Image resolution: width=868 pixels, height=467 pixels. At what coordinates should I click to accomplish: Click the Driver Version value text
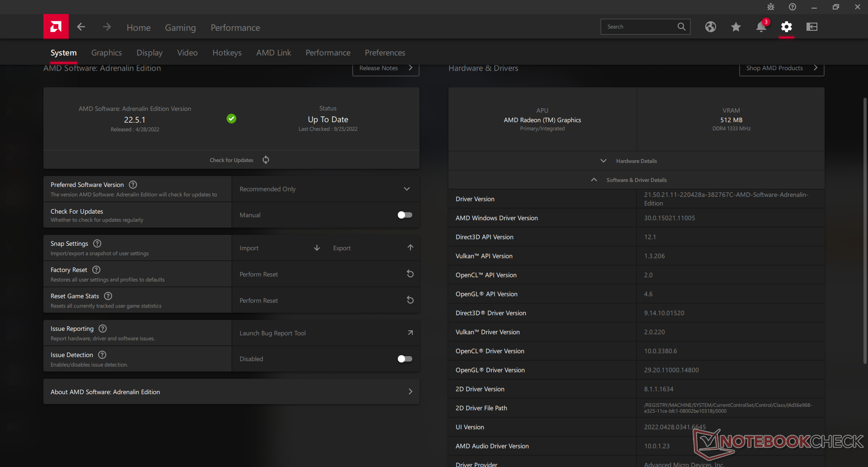726,199
